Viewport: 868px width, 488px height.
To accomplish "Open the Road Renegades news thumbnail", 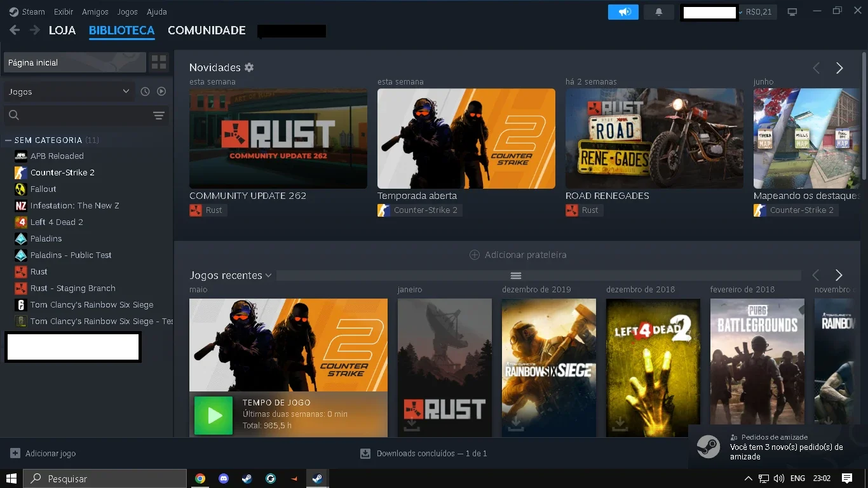I will pos(654,139).
